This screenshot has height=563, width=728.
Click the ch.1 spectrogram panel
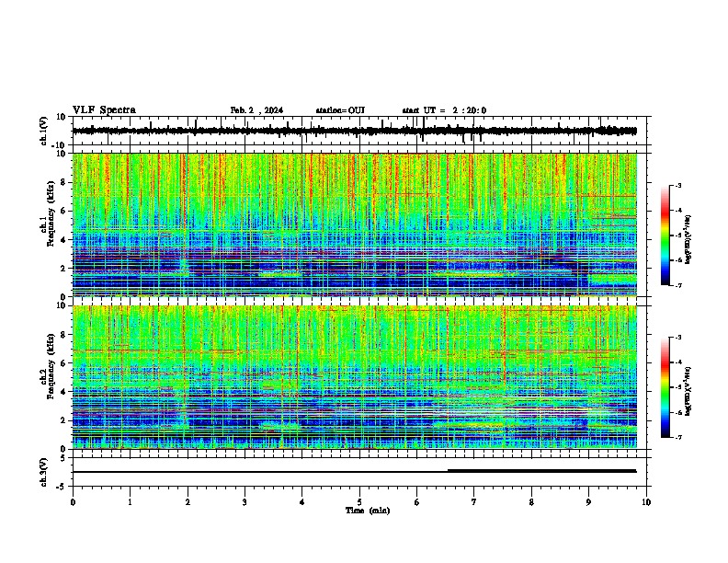[354, 224]
